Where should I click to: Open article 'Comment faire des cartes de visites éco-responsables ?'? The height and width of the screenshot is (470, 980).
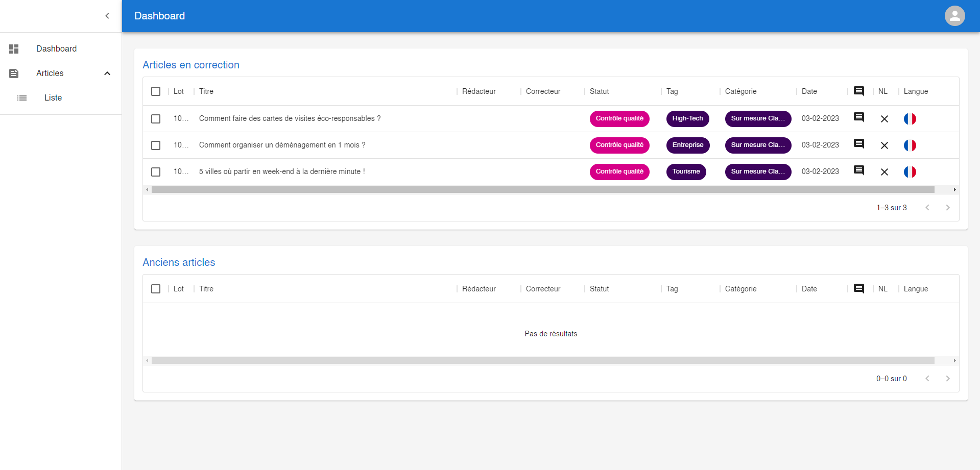(290, 118)
